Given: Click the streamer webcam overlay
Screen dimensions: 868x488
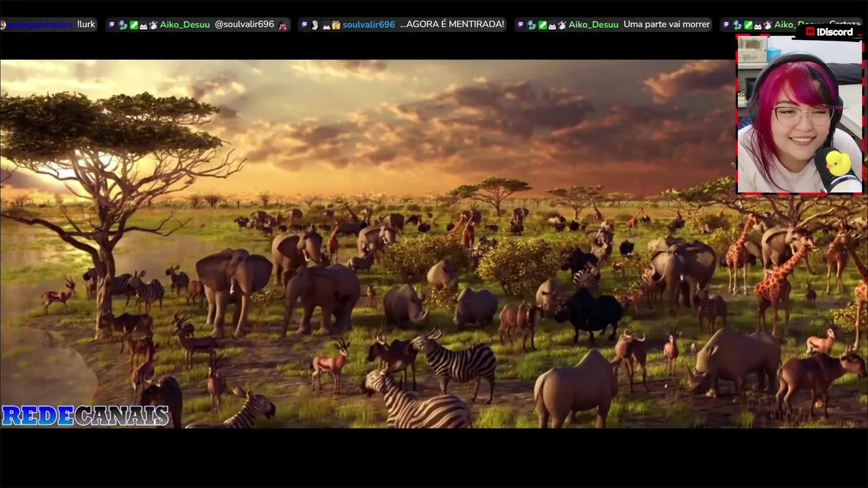Looking at the screenshot, I should point(800,115).
